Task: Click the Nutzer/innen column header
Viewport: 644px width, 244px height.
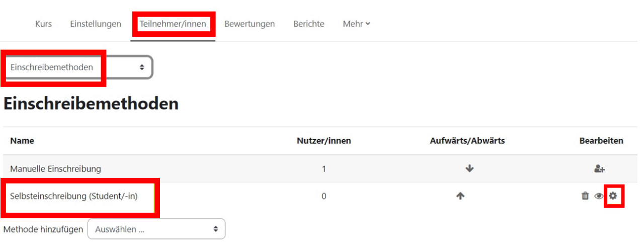Action: point(324,141)
